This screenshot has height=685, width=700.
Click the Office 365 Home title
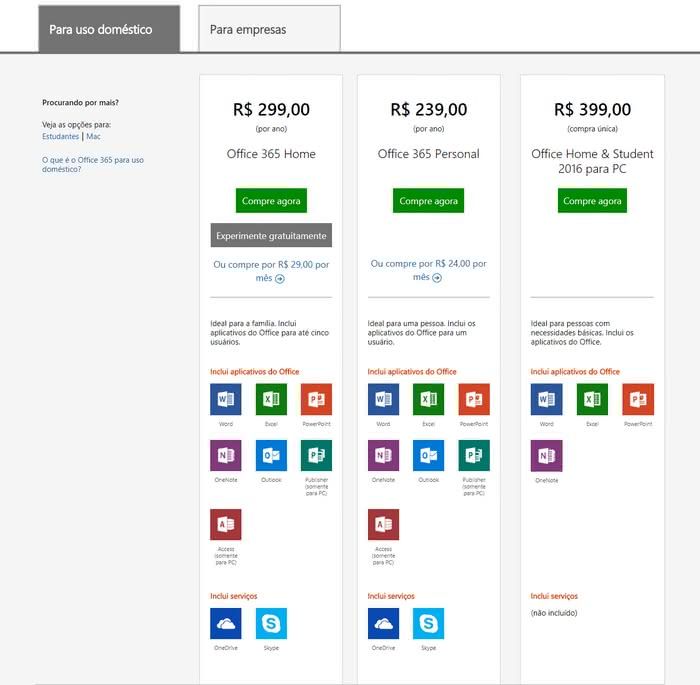pyautogui.click(x=271, y=154)
